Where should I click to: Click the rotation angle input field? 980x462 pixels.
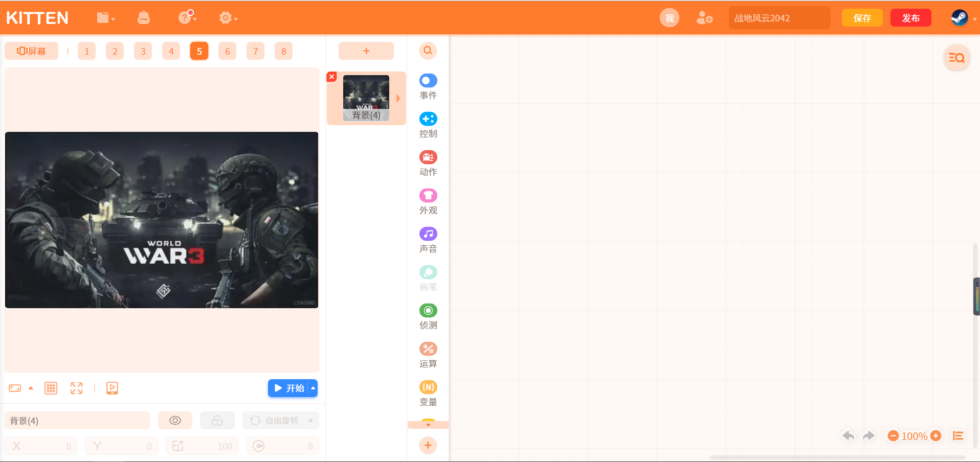pyautogui.click(x=282, y=446)
